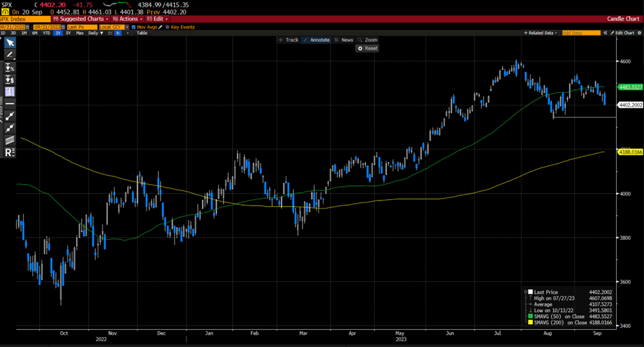The image size is (644, 347).
Task: Click the green SMAVG (50) legend swatch
Action: [x=530, y=316]
